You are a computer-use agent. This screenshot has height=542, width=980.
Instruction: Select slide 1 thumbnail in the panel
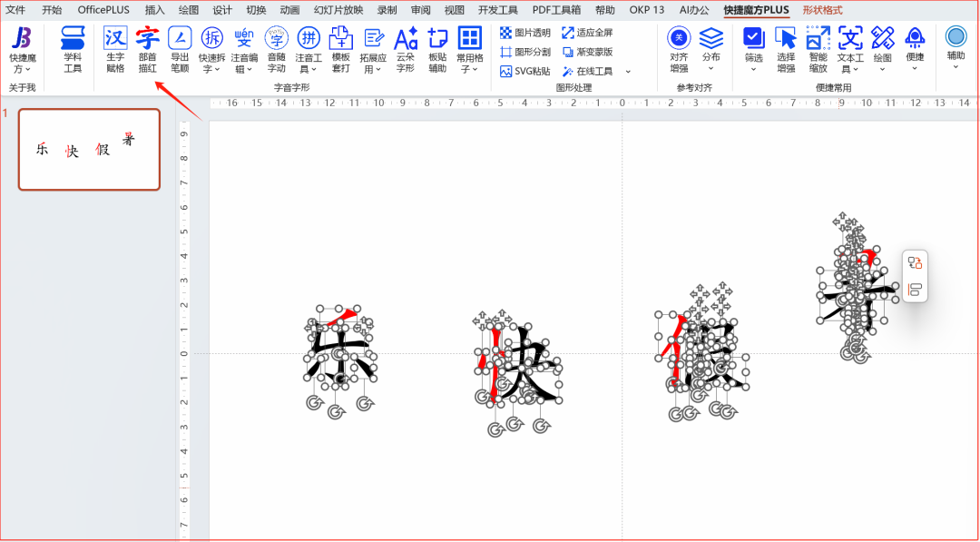pyautogui.click(x=88, y=150)
